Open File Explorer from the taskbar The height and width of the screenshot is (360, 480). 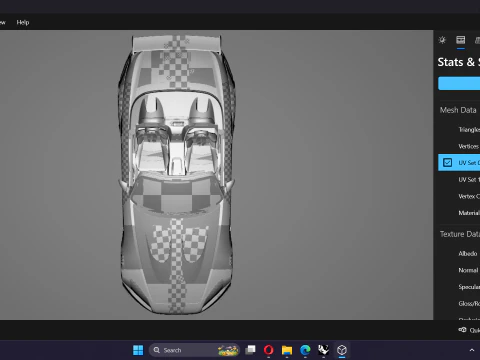287,350
